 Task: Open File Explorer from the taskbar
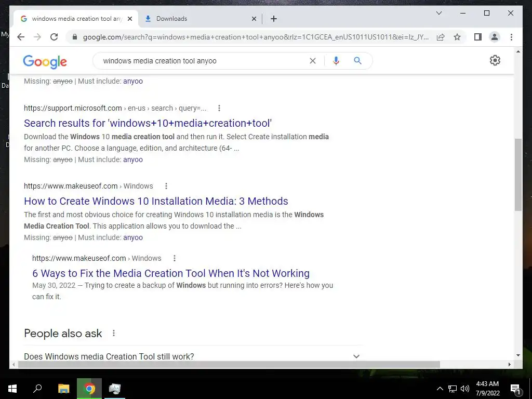pos(63,389)
